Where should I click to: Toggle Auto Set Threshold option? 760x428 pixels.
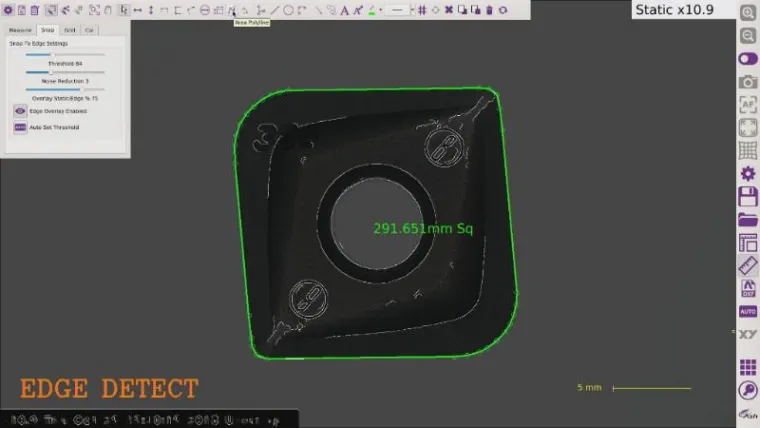(x=20, y=127)
